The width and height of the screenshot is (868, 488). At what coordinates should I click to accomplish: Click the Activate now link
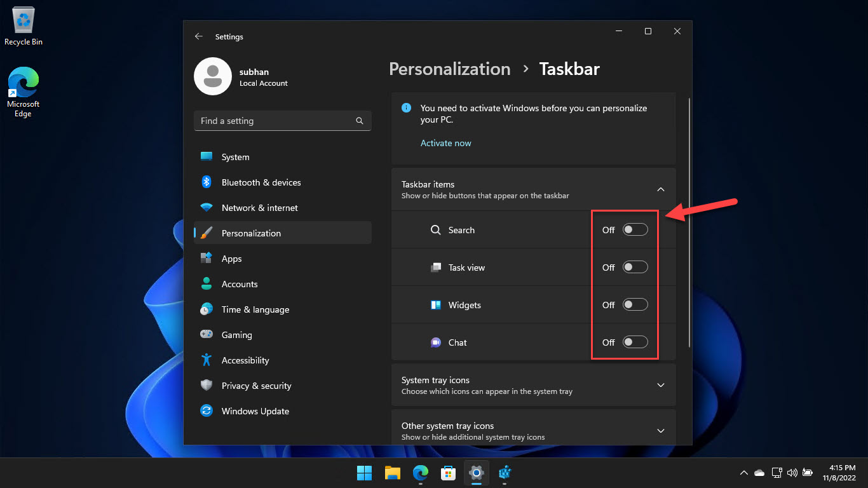445,143
